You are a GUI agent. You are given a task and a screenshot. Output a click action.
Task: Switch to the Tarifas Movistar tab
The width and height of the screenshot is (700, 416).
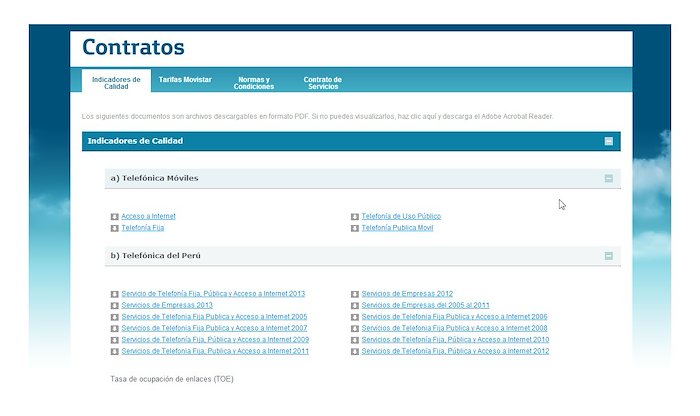[185, 79]
